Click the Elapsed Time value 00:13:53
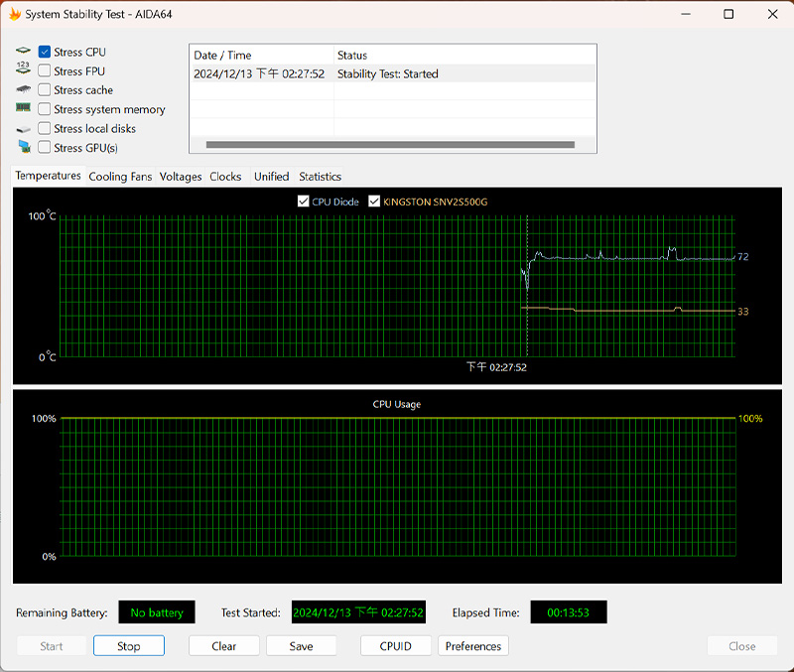The width and height of the screenshot is (794, 672). pyautogui.click(x=568, y=612)
